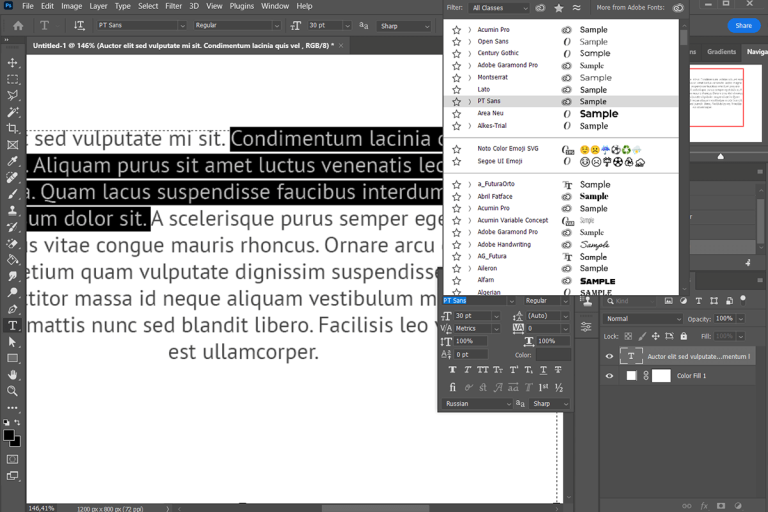Viewport: 768px width, 512px height.
Task: Select the Magic Wand tool
Action: click(13, 112)
